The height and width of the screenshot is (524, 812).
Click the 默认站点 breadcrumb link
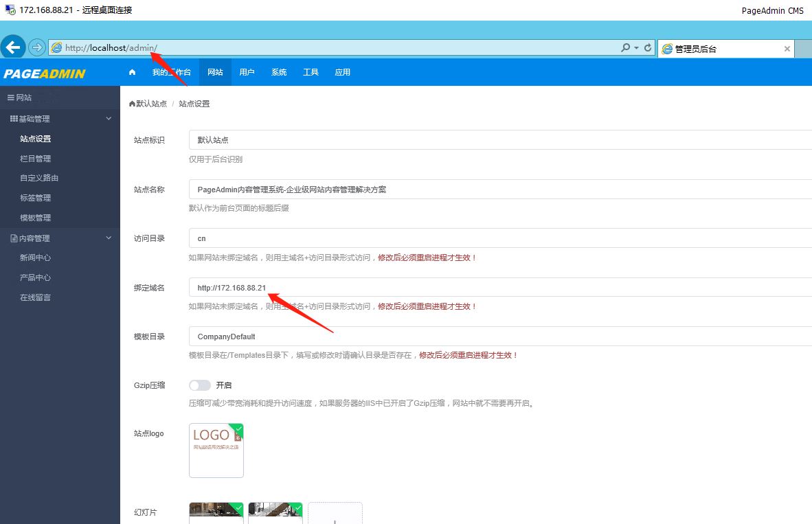pyautogui.click(x=148, y=104)
